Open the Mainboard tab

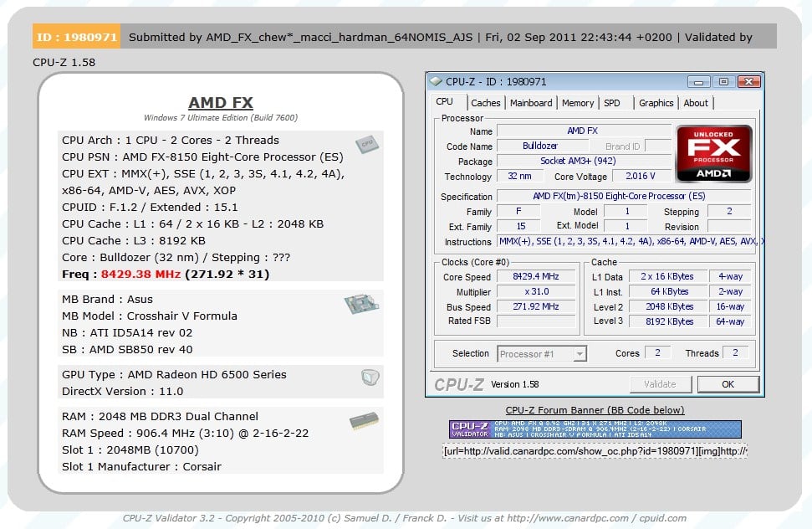click(531, 103)
